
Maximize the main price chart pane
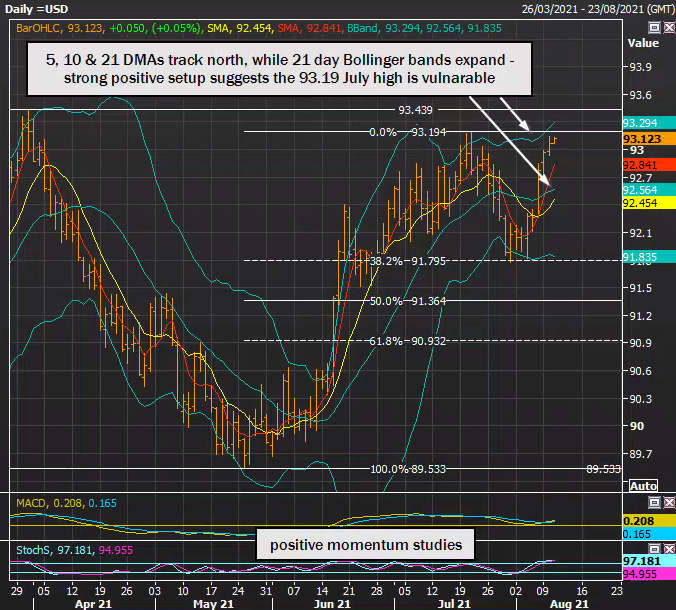pyautogui.click(x=654, y=28)
